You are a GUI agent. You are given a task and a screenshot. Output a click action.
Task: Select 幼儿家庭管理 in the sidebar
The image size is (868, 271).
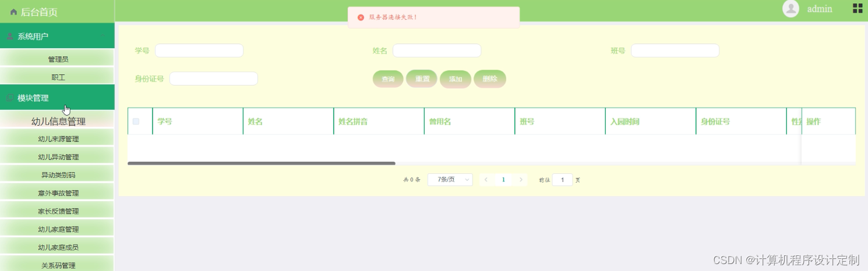tap(57, 229)
